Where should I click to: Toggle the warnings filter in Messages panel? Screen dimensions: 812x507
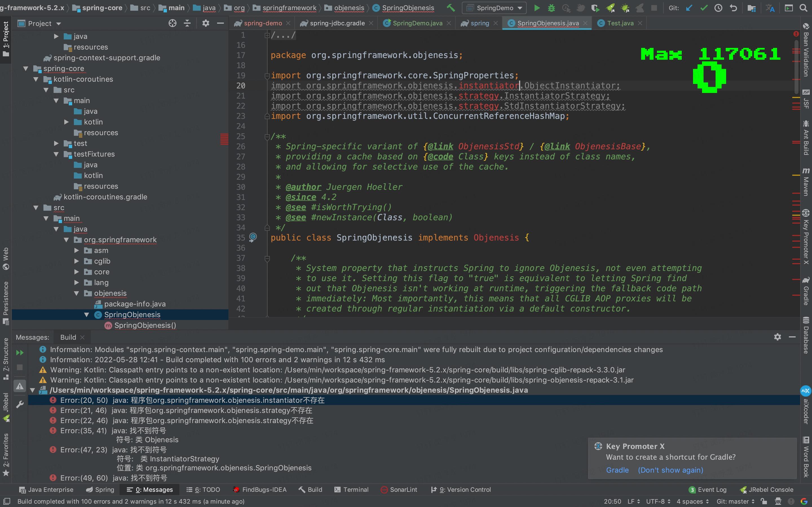click(20, 386)
